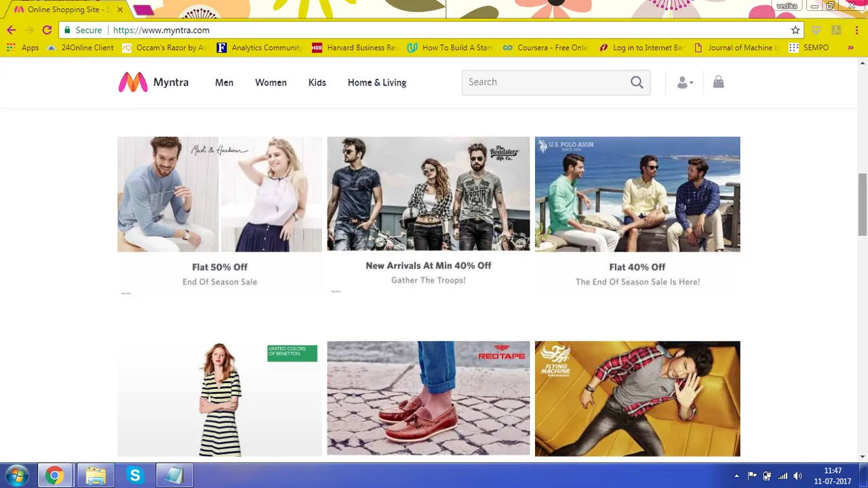This screenshot has height=488, width=868.
Task: Open Skype from the taskbar
Action: point(135,476)
